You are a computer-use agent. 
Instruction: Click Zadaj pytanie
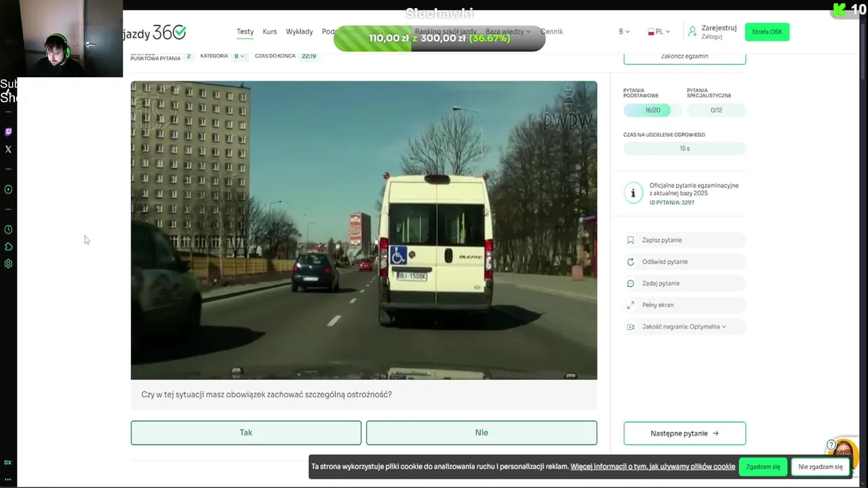click(684, 283)
